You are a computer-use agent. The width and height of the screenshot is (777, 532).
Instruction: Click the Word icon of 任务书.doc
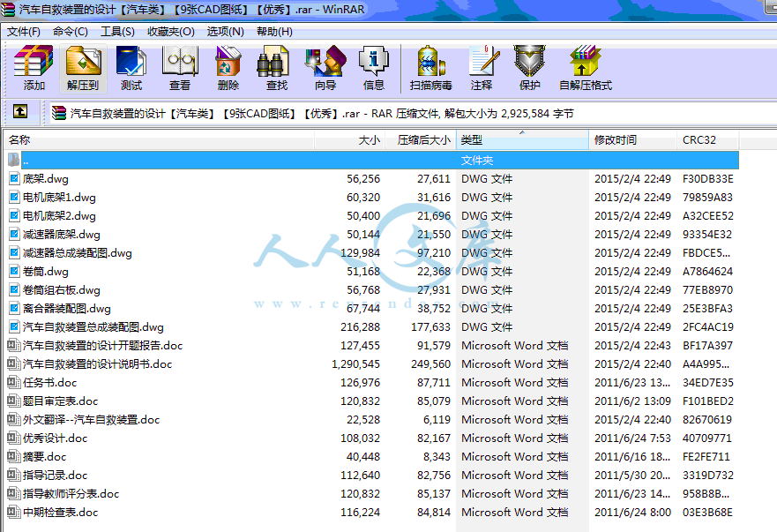click(x=13, y=382)
